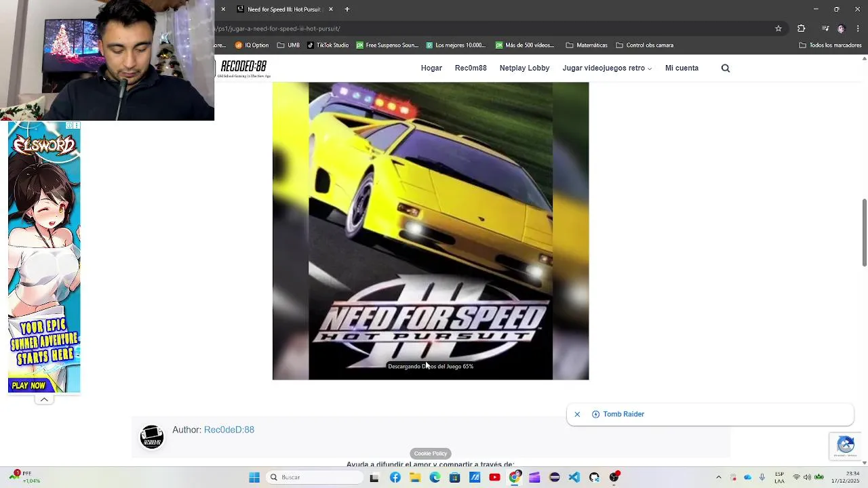Go to the Hogar menu item
The width and height of the screenshot is (868, 488).
[x=431, y=68]
